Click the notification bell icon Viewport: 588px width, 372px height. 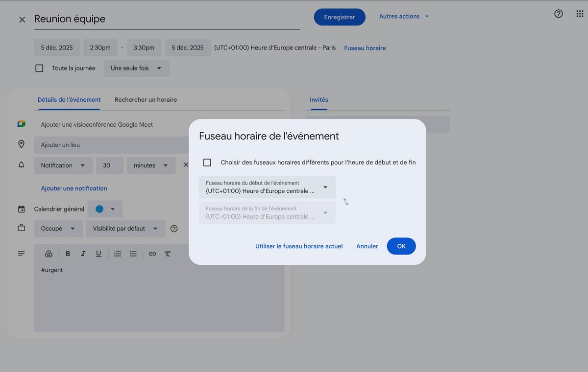[21, 164]
